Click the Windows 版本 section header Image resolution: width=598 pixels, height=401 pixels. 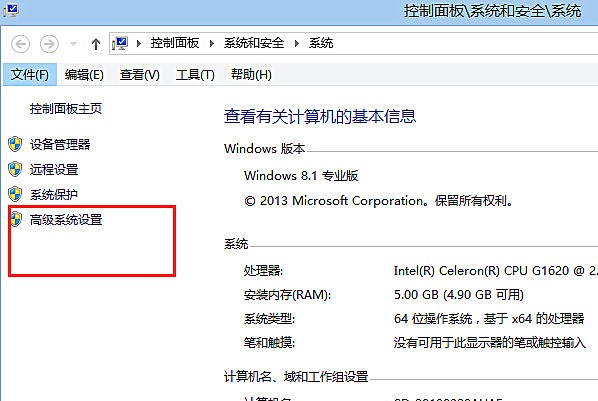[x=265, y=148]
